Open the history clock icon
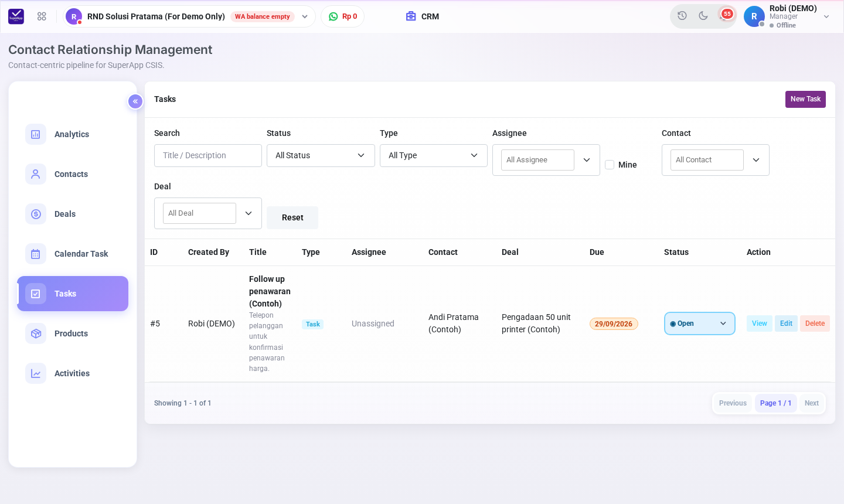Screen dimensions: 844x504 (682, 16)
